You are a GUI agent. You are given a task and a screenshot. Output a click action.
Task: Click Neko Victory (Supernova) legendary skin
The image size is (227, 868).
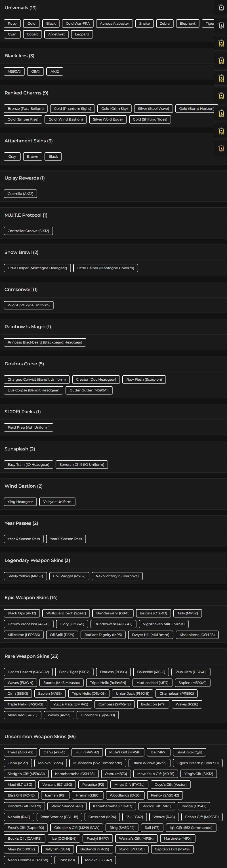(117, 576)
